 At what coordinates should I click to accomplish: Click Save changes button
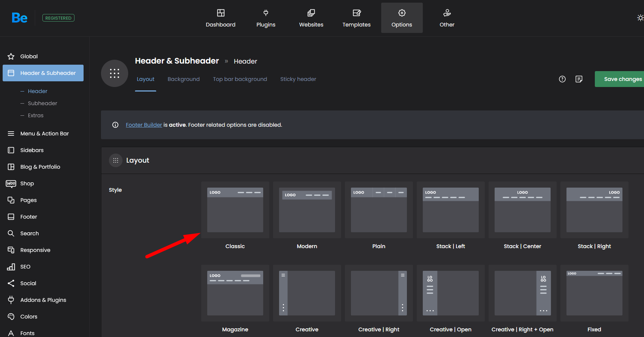(619, 79)
